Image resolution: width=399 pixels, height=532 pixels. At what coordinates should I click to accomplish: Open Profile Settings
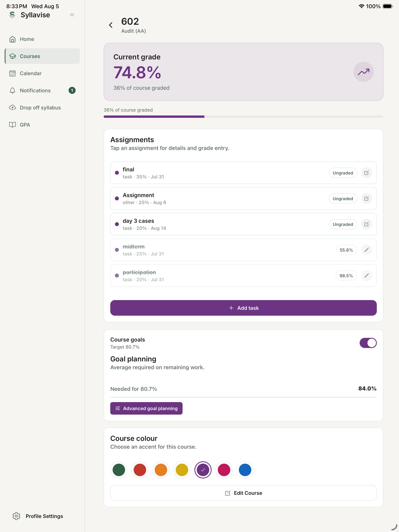[38, 516]
